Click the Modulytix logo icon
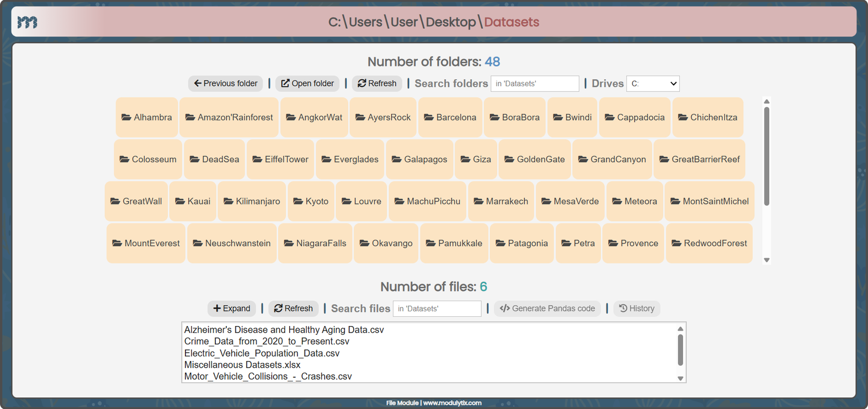 27,22
